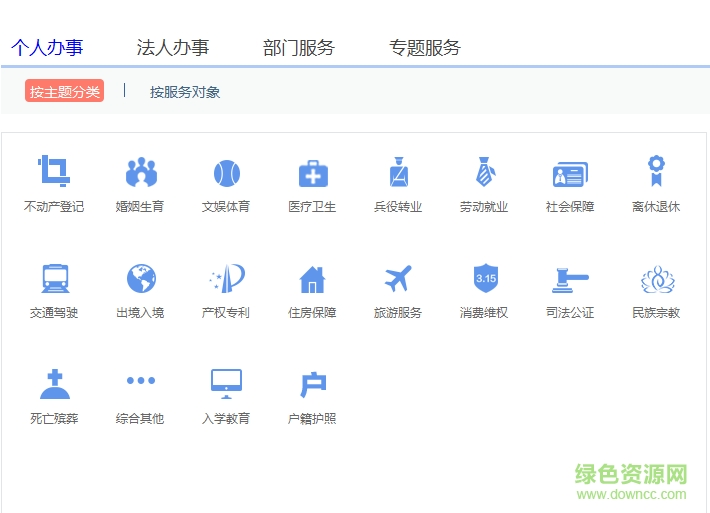Open the 离休退休 ribbon badge icon
Viewport: 710px width, 513px height.
(656, 172)
